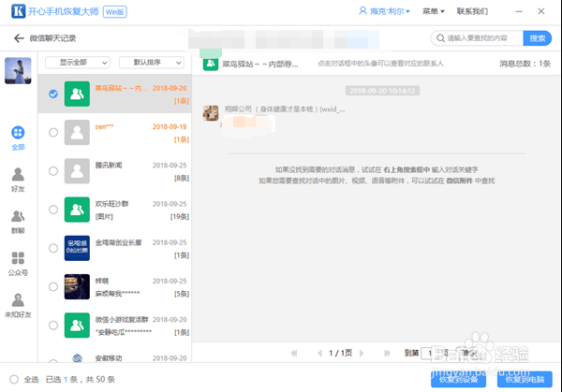Open the 菜单 dropdown menu
Screen dimensions: 562x392
[433, 11]
